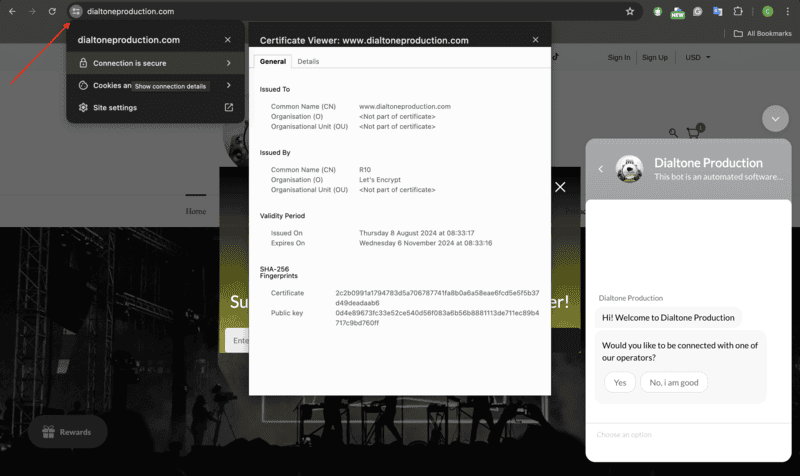Switch to the Details tab
Viewport: 800px width, 476px height.
[308, 62]
